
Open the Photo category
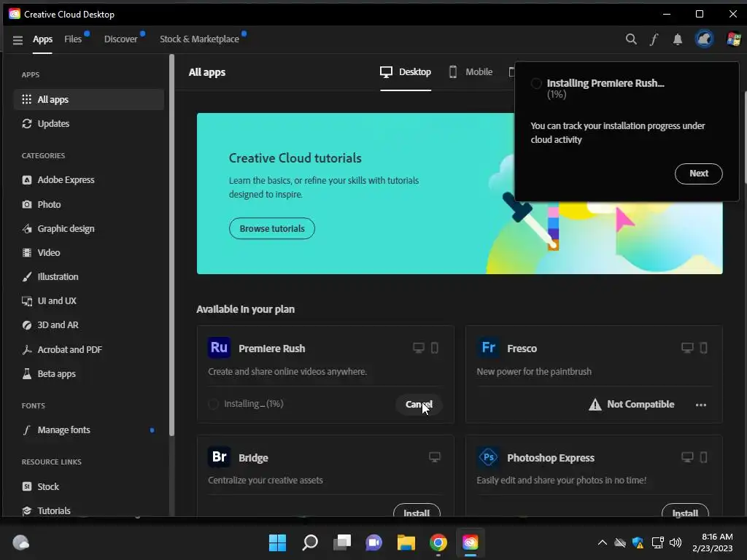pos(88,204)
